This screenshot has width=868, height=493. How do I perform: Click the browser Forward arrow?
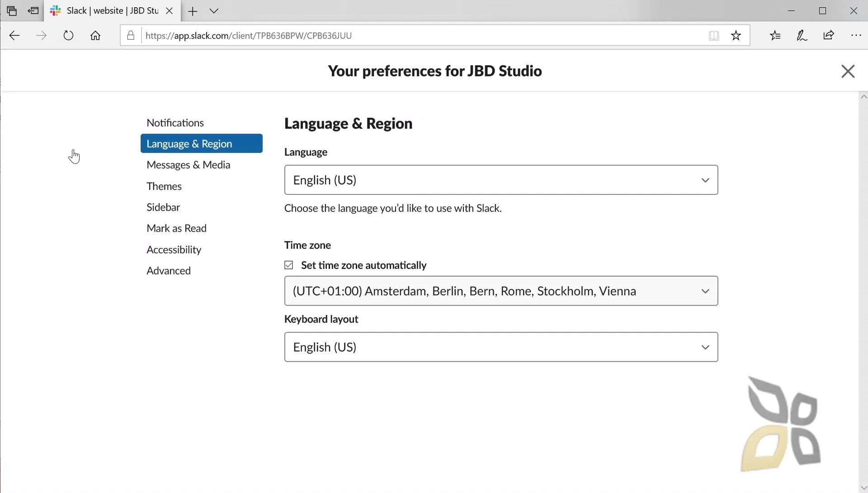(41, 35)
